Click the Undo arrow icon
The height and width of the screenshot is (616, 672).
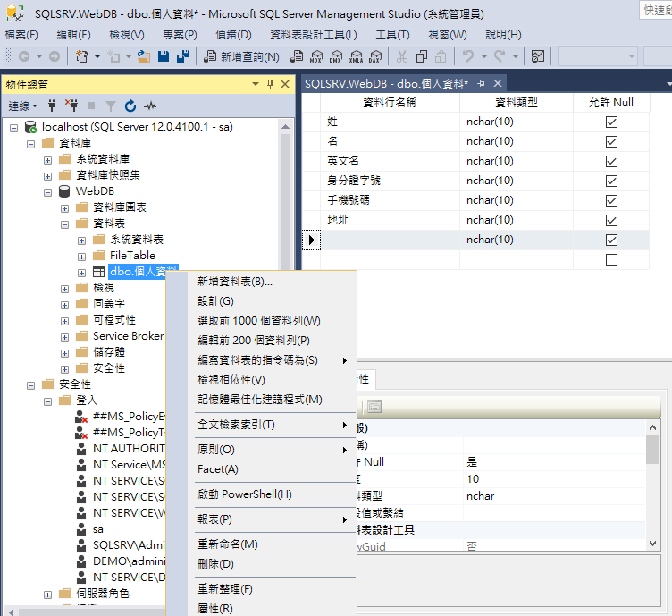point(468,56)
